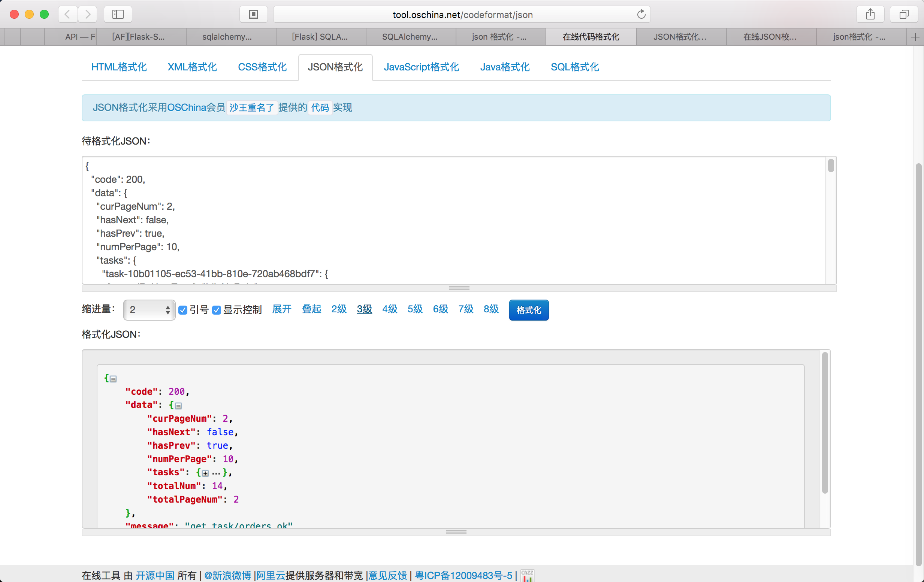The height and width of the screenshot is (582, 924).
Task: Click the reload page icon
Action: 641,15
